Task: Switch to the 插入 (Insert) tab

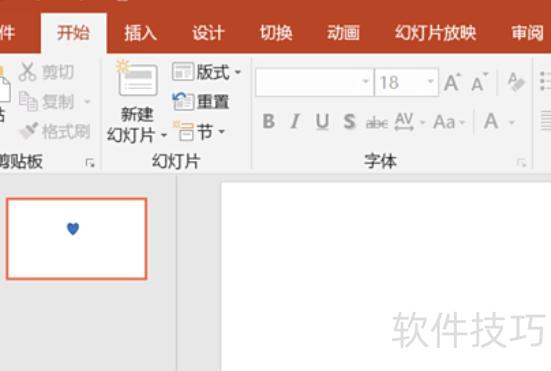Action: click(x=140, y=33)
